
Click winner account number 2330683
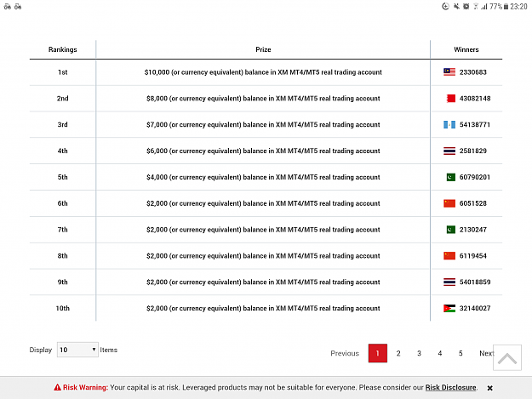(x=473, y=72)
